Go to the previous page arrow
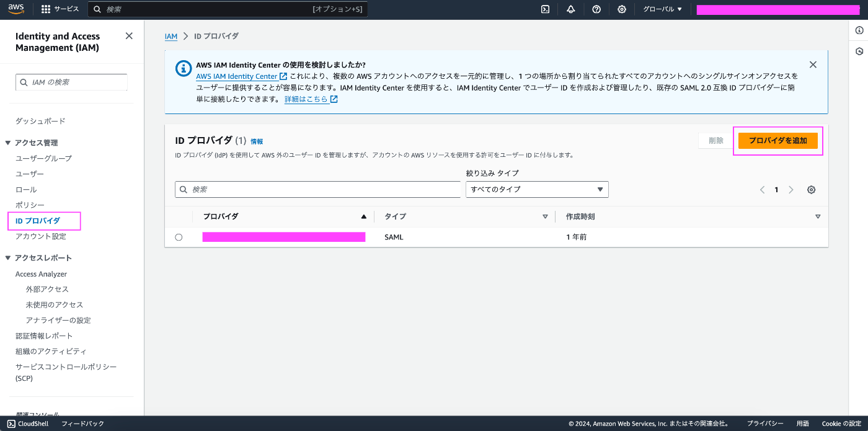Screen dimensions: 868x431 762,190
